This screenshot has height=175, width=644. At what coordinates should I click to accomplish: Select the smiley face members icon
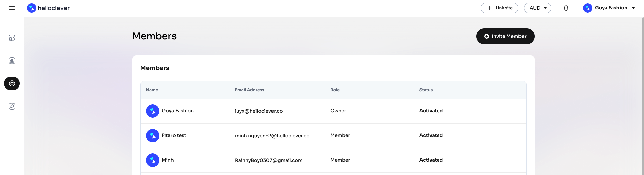(12, 83)
